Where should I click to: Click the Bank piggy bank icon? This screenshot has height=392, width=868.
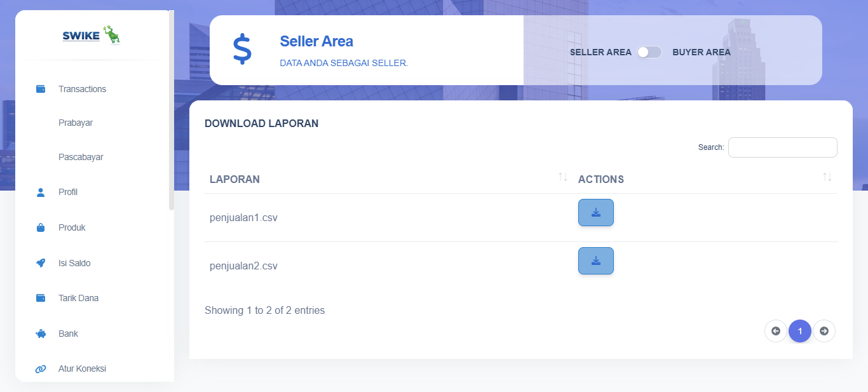pos(41,334)
